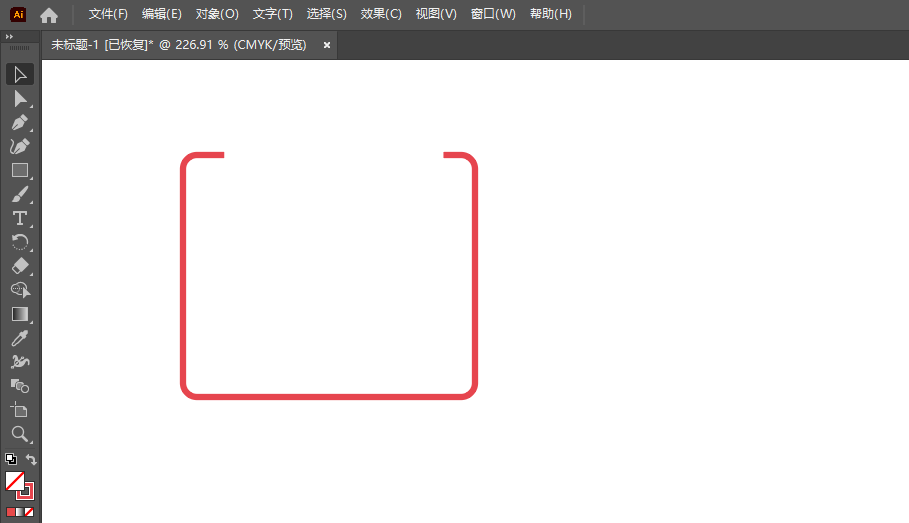
Task: Click the red rounded rectangle path on canvas
Action: tap(329, 397)
